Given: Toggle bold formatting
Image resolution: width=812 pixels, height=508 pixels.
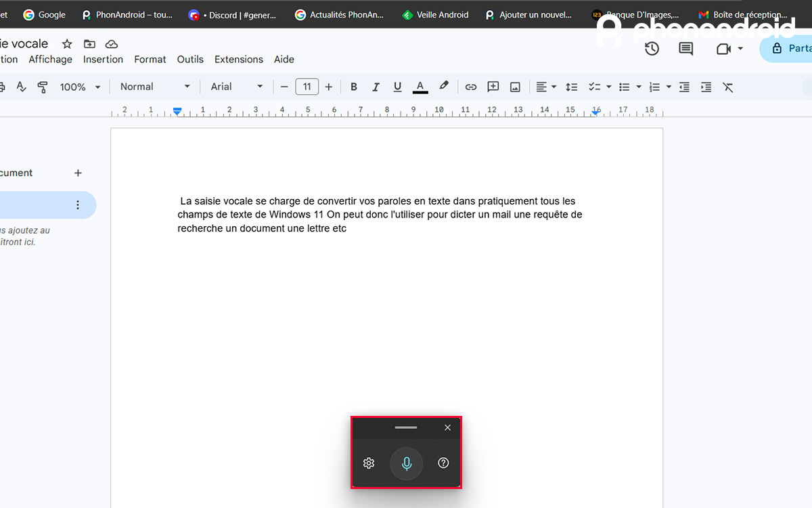Looking at the screenshot, I should click(353, 87).
